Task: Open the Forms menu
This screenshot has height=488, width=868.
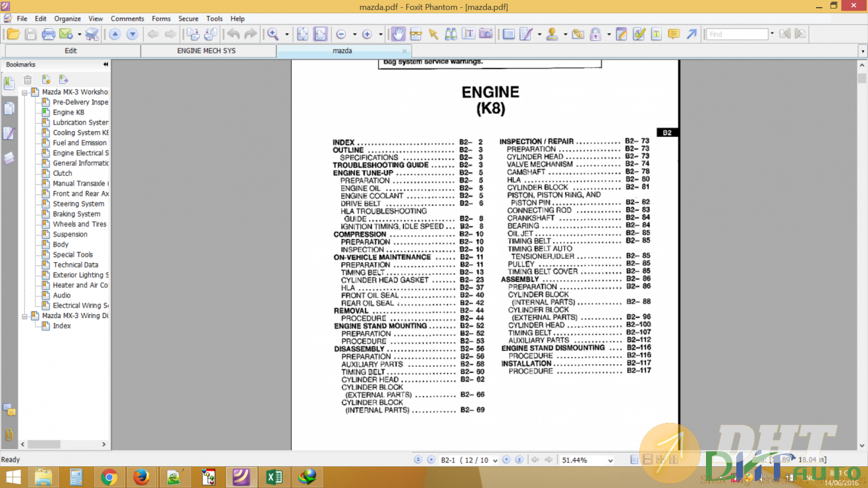Action: click(x=161, y=18)
